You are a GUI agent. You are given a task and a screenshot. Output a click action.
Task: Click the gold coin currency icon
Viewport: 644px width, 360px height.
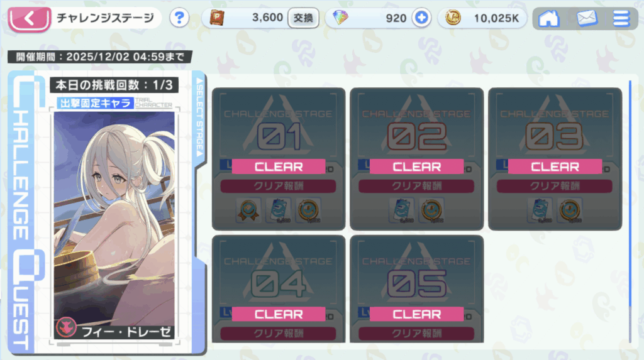click(x=453, y=18)
